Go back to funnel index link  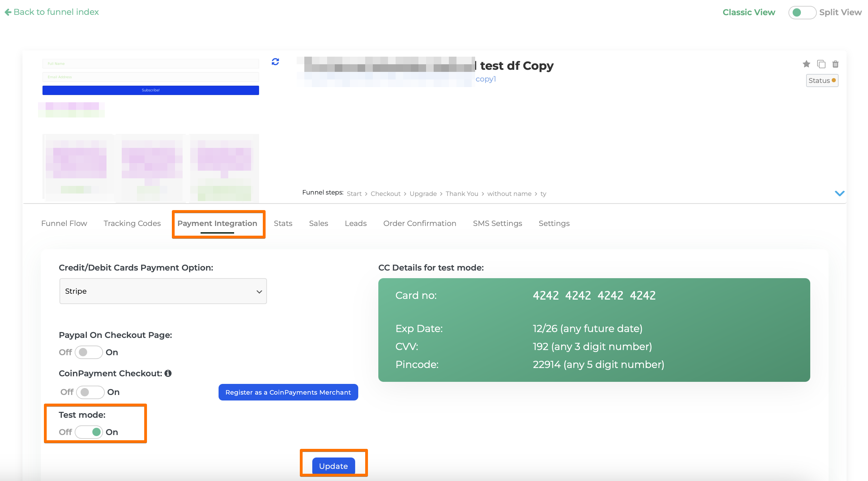[x=56, y=12]
